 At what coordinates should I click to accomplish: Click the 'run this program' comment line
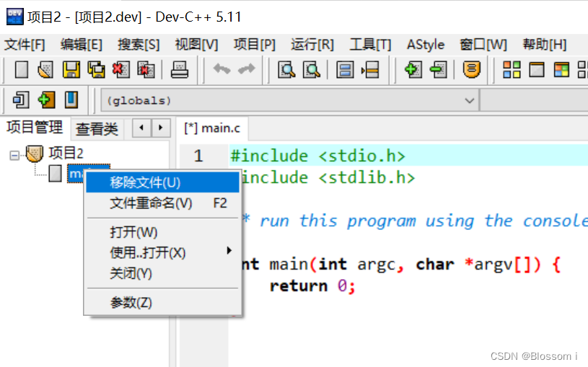point(414,221)
